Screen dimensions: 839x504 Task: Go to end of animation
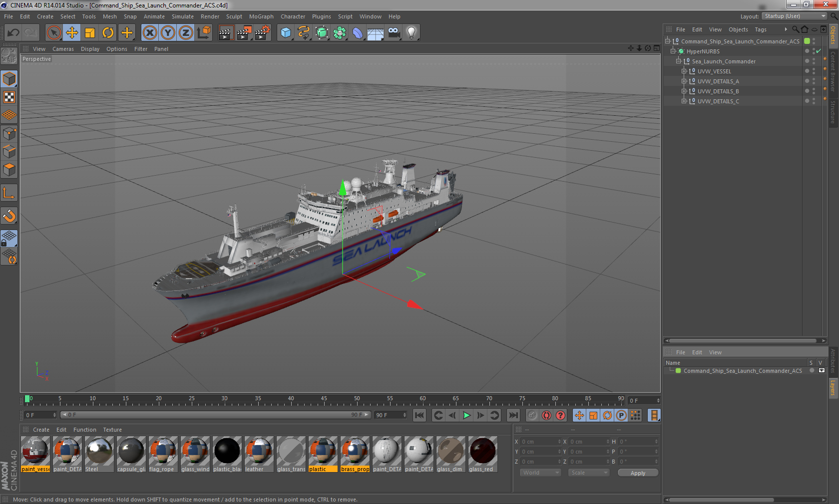pos(513,415)
